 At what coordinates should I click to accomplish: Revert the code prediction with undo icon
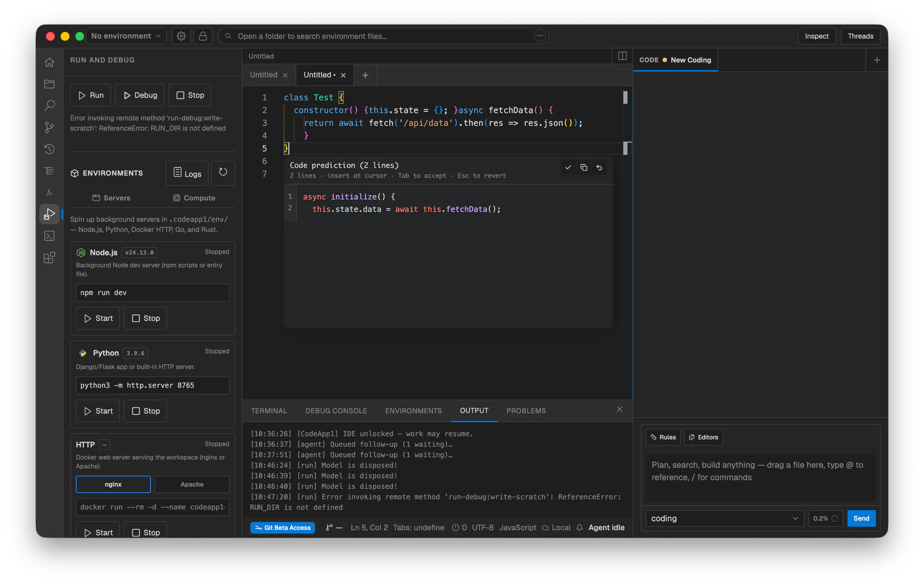coord(599,168)
